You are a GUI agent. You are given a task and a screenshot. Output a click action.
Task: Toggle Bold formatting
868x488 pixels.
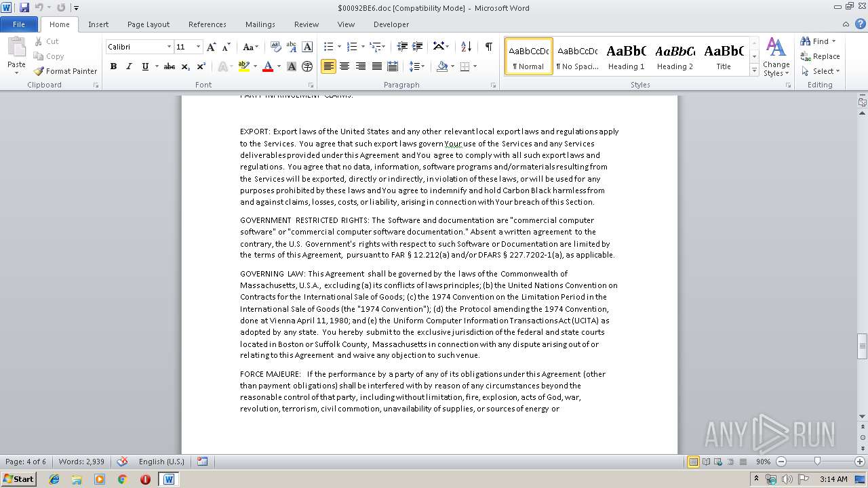(113, 66)
